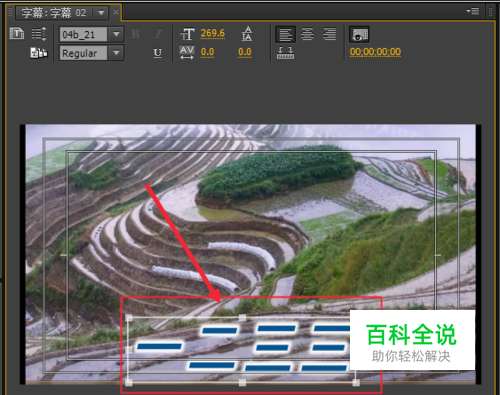The image size is (500, 395).
Task: Click the top-left handle of text box
Action: (129, 318)
